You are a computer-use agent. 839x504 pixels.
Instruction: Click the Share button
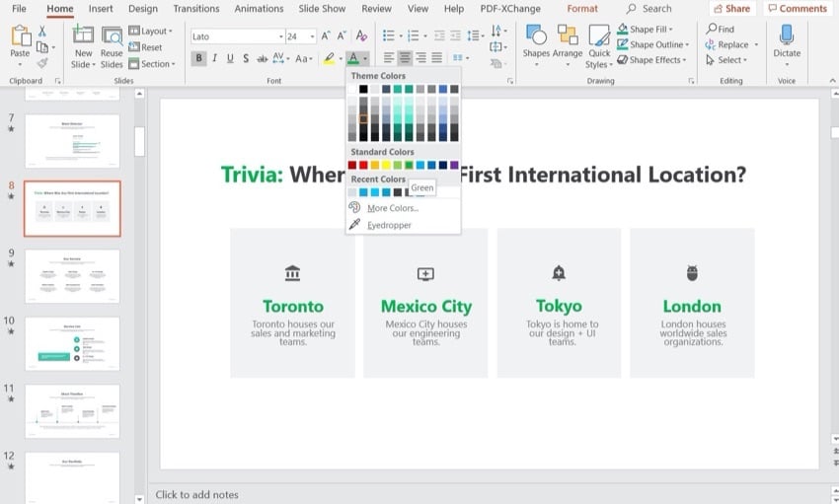[x=731, y=9]
